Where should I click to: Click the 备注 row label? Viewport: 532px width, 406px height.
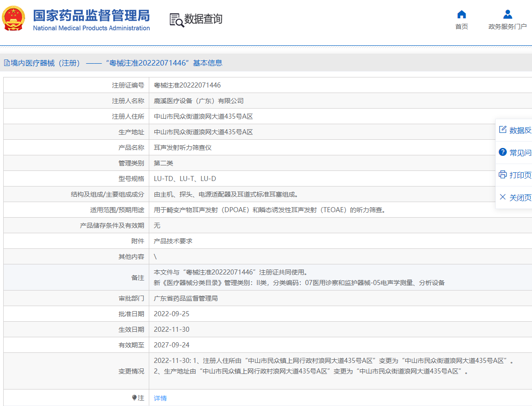[x=137, y=278]
